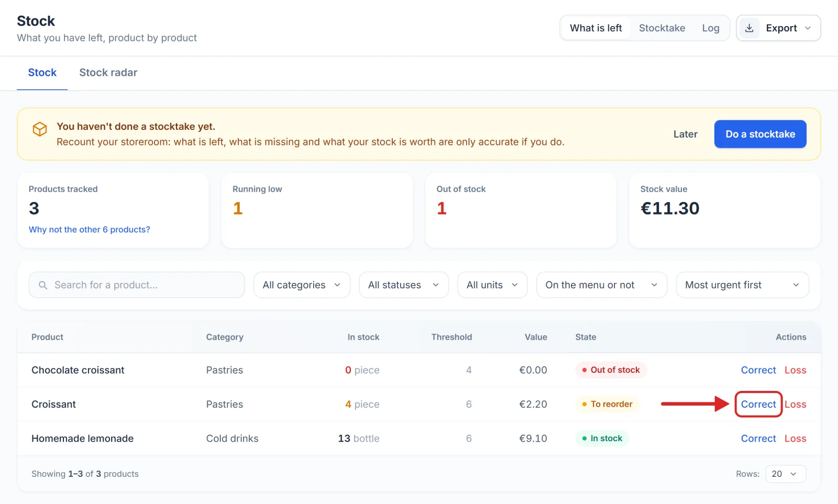
Task: Click the To reorder status badge
Action: [x=608, y=404]
